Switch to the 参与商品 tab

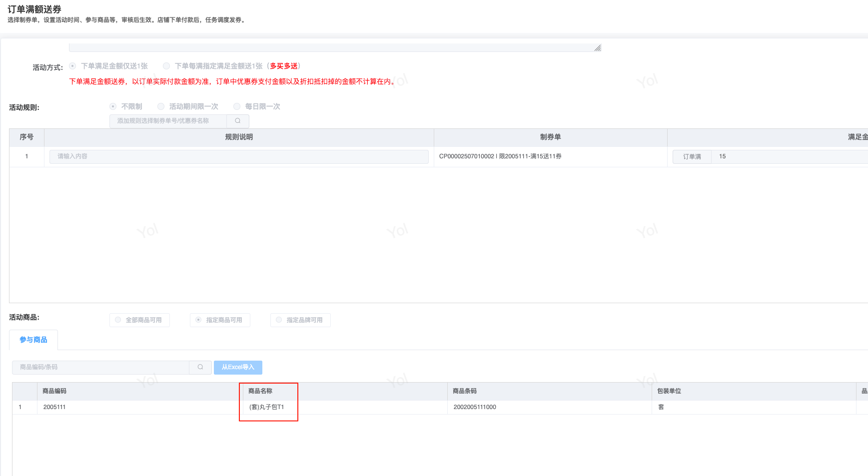click(x=33, y=340)
